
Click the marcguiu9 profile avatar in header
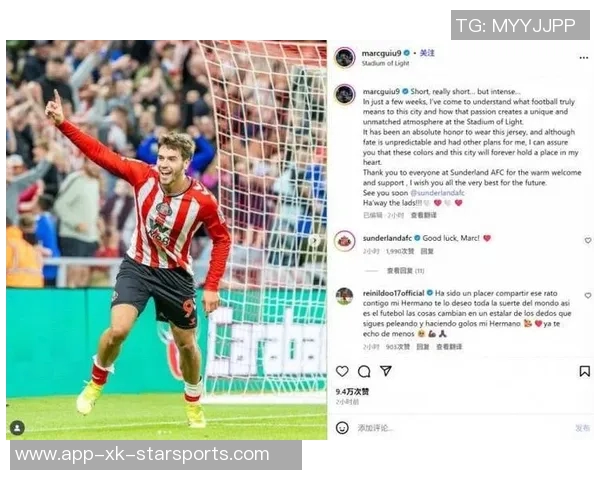click(x=345, y=58)
